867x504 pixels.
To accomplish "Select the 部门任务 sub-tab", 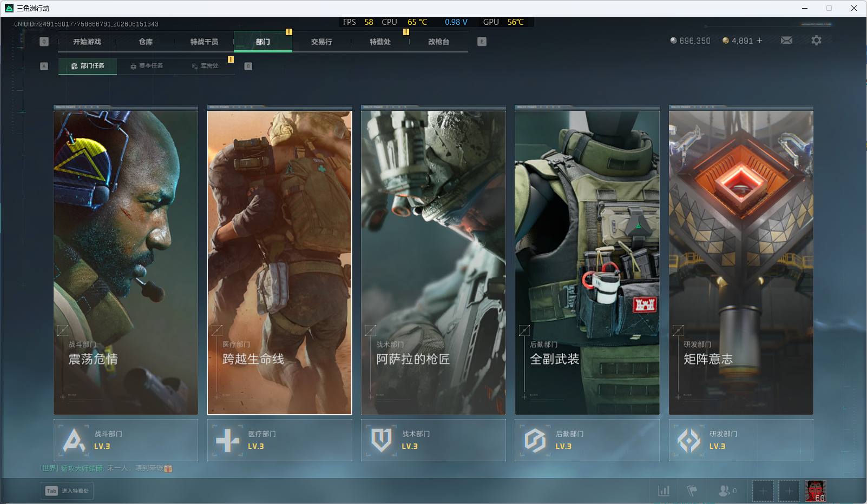I will 88,66.
